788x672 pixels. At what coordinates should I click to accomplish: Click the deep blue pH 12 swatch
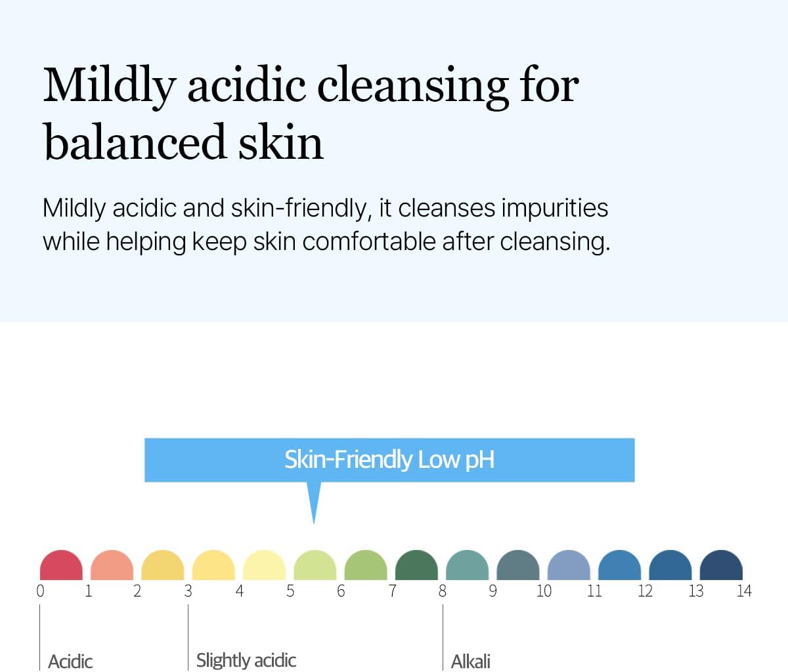click(670, 565)
